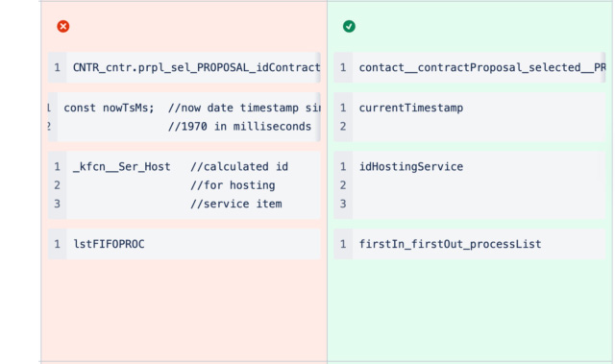This screenshot has height=364, width=615.
Task: Click line number 1 beside firstIn_firstOut_processList
Action: [x=343, y=244]
